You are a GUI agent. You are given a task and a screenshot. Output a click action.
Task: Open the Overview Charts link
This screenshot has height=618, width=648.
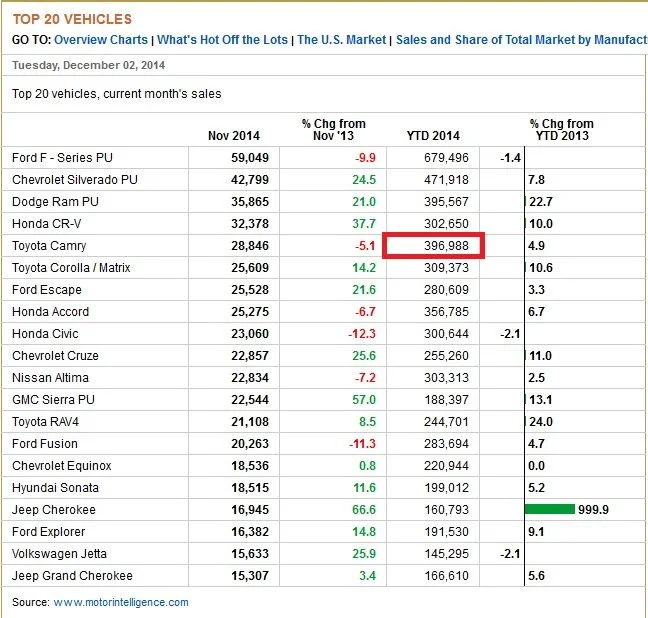point(100,40)
